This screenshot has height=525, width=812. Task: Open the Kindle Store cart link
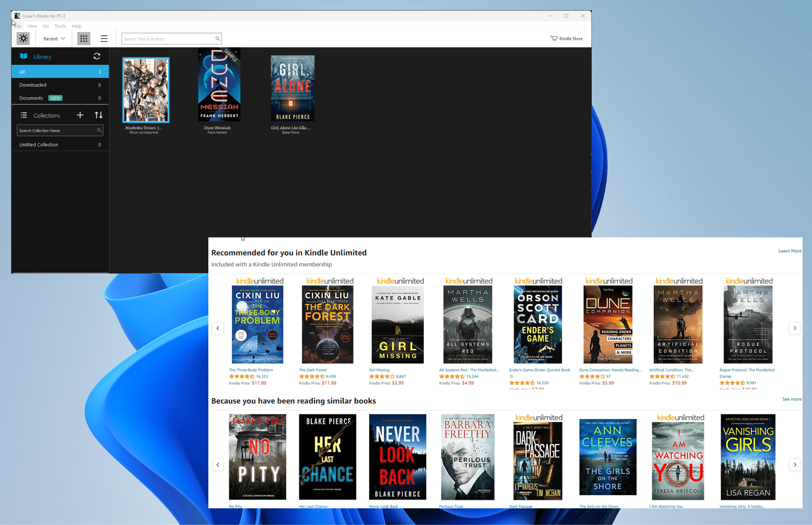pyautogui.click(x=566, y=39)
